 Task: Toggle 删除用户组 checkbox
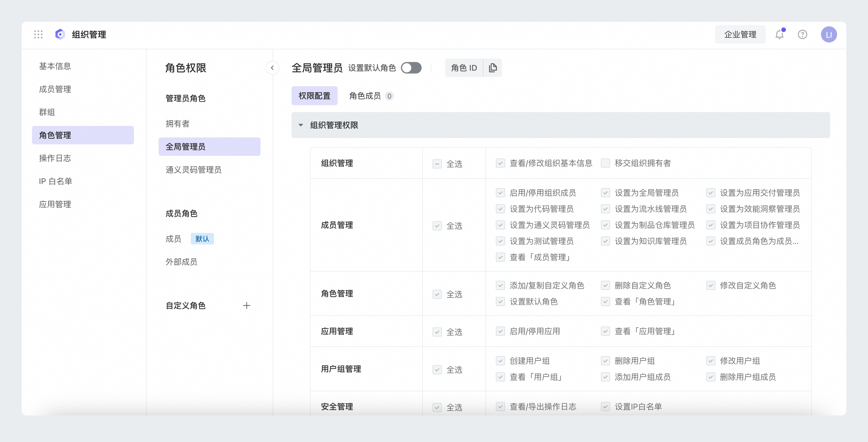click(605, 361)
